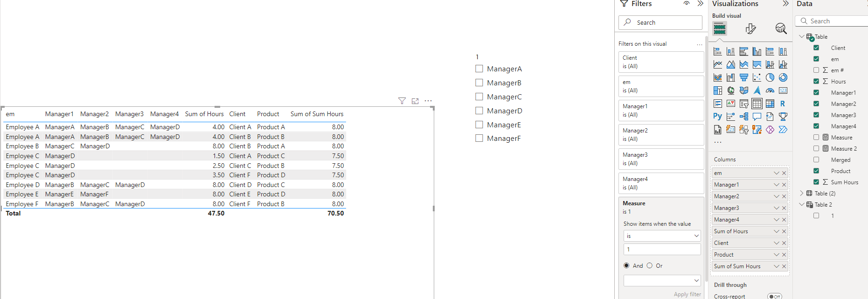Select the 'And' filter condition radio
Viewport: 868px width, 299px height.
626,265
